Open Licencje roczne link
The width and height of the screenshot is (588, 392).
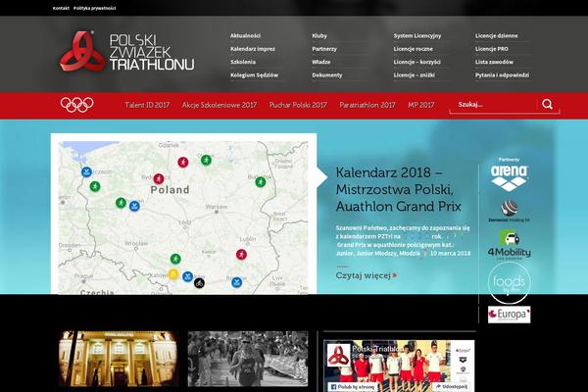pyautogui.click(x=414, y=49)
